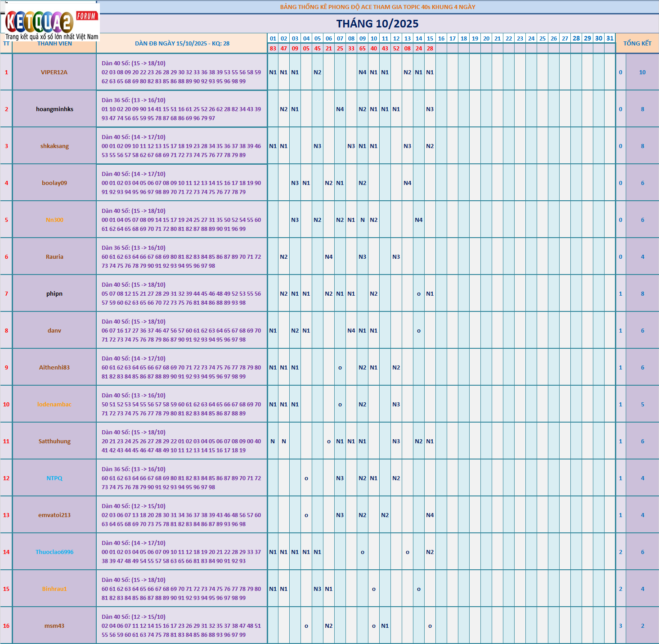
Task: Click the Binhrau1 username
Action: 54,589
